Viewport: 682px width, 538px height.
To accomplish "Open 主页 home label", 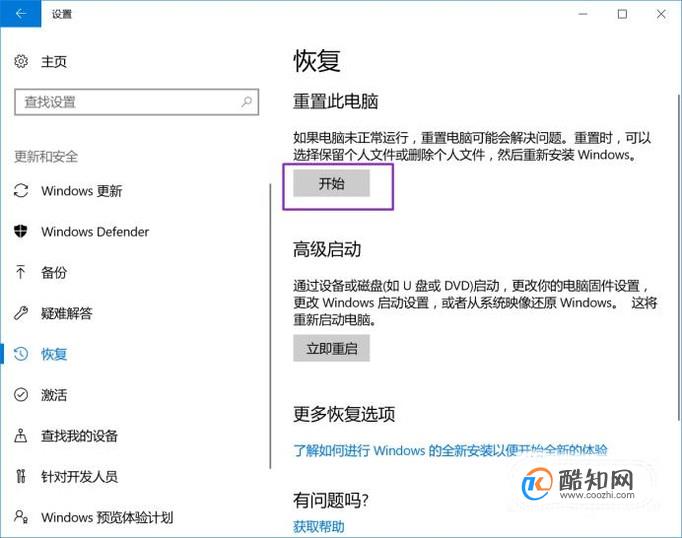I will point(54,62).
